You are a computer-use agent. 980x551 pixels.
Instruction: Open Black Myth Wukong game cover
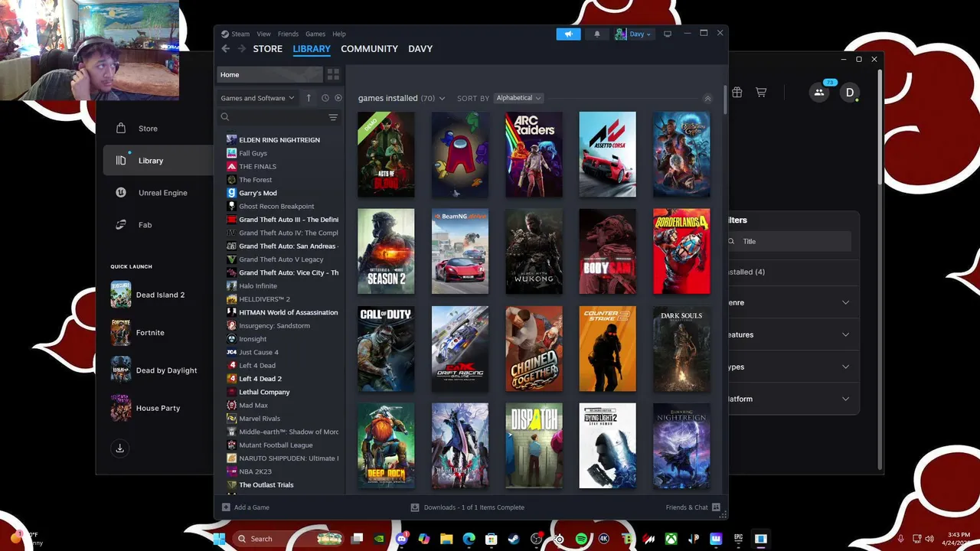pos(534,251)
